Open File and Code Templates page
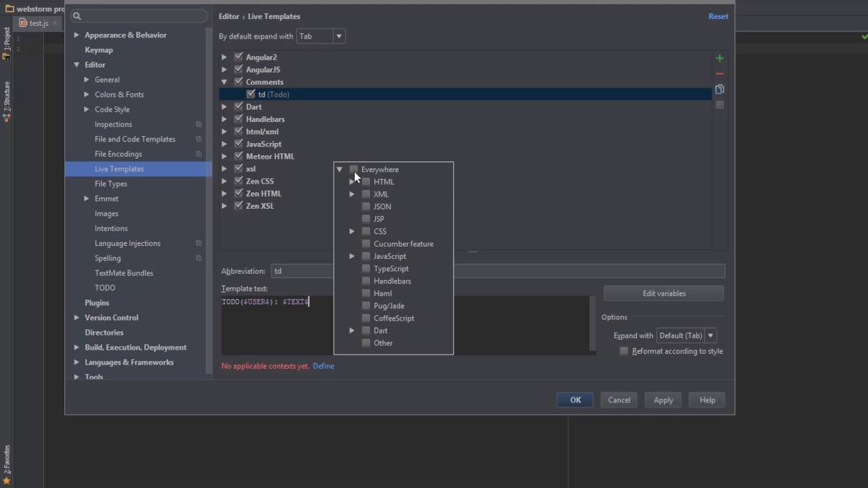This screenshot has width=868, height=488. pos(135,140)
